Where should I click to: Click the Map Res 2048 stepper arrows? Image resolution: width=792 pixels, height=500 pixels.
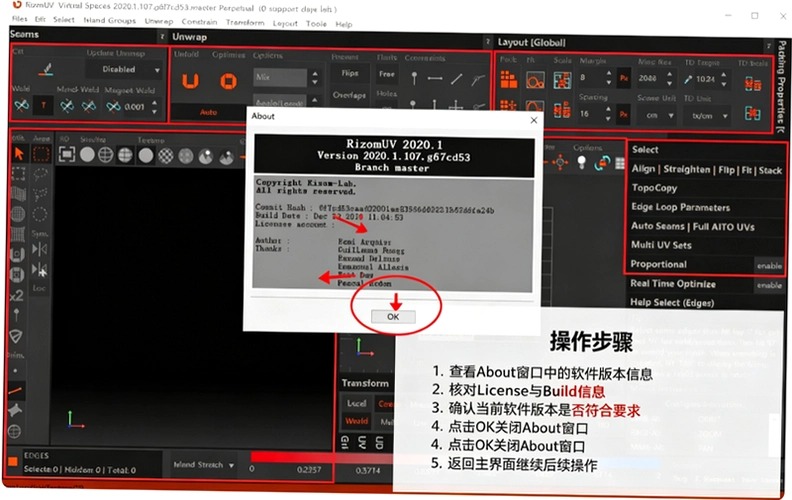pos(670,78)
